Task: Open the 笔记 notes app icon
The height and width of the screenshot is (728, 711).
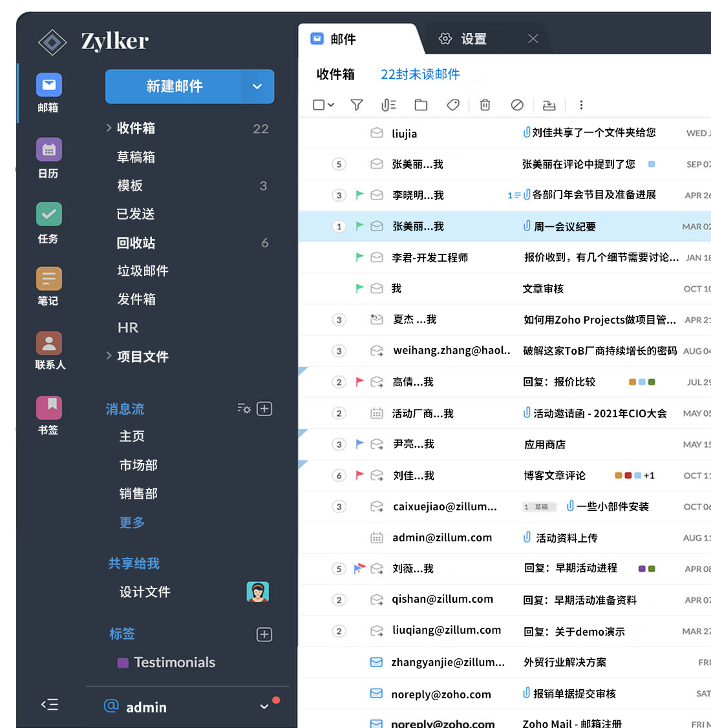Action: [x=48, y=279]
